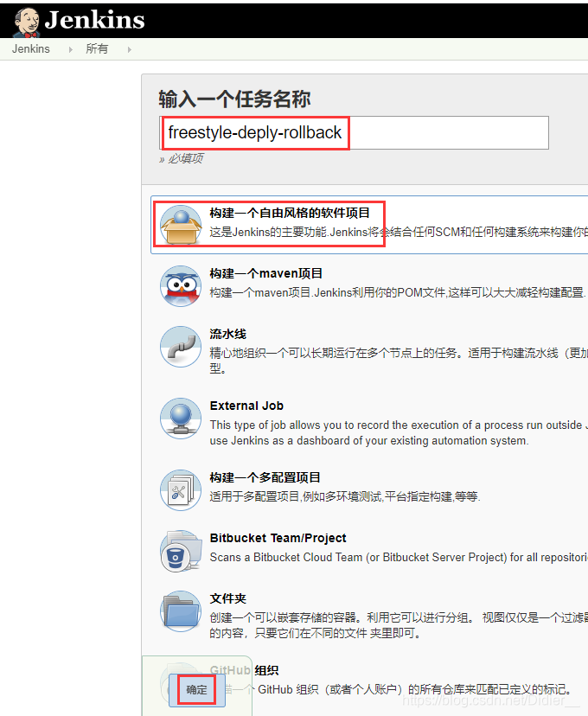
Task: Click the maven POM description text
Action: (x=398, y=292)
